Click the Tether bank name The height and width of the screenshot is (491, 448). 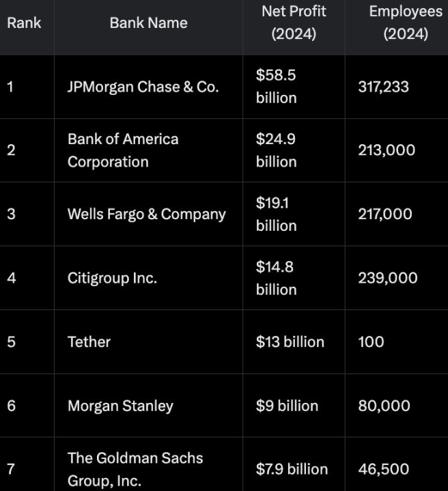point(89,341)
